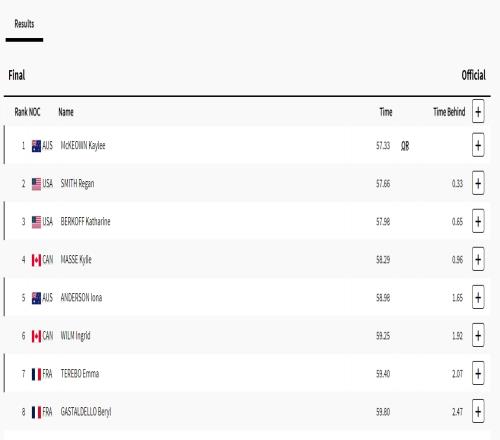Expand BERKOFF Katharine result details

click(478, 221)
